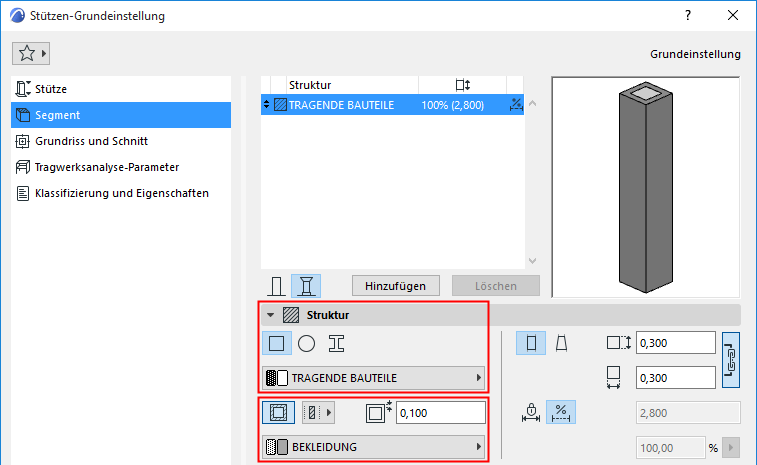Click the veneer thickness 0,100 field
Image resolution: width=757 pixels, height=465 pixels.
[440, 413]
